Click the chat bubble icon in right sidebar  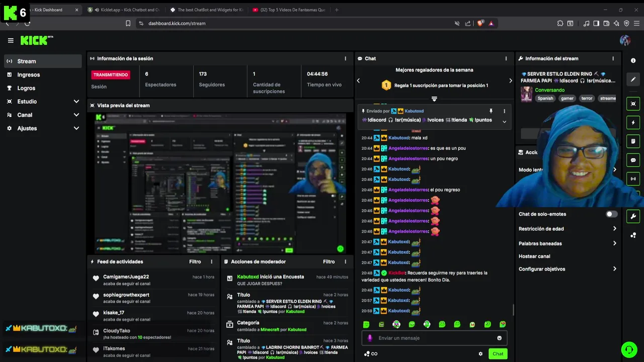(x=633, y=160)
